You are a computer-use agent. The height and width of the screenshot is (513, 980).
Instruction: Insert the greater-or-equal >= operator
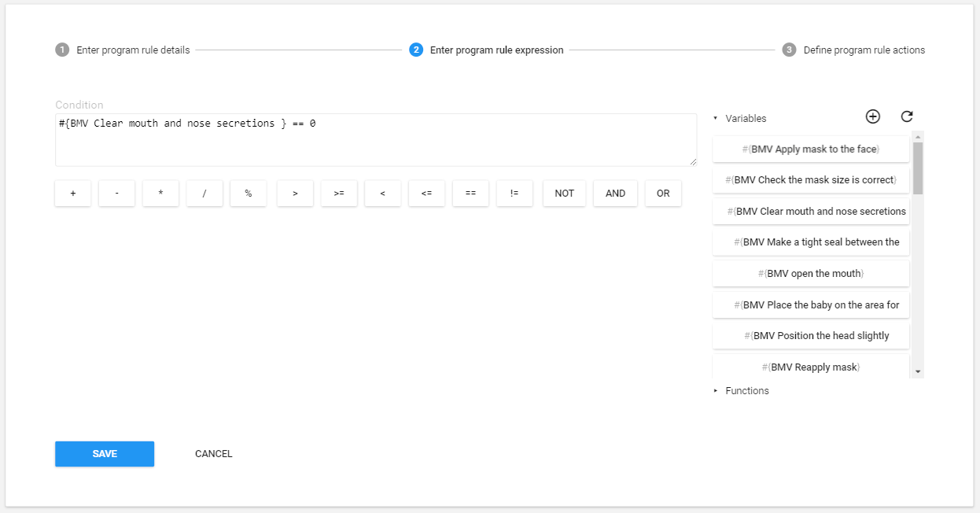[x=339, y=194]
